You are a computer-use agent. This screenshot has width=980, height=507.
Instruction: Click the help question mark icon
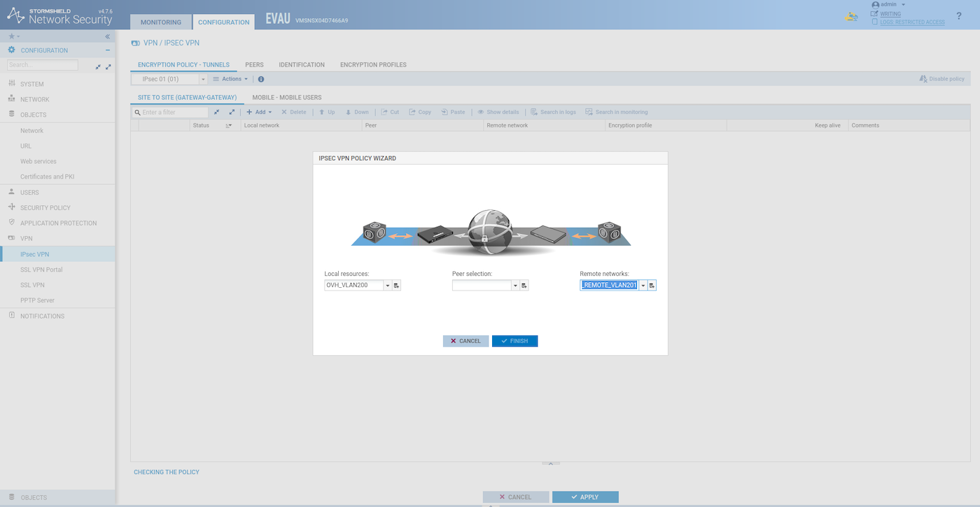[959, 16]
